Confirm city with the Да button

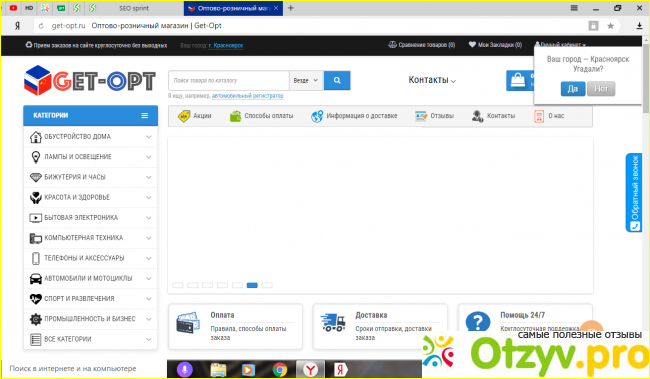573,89
